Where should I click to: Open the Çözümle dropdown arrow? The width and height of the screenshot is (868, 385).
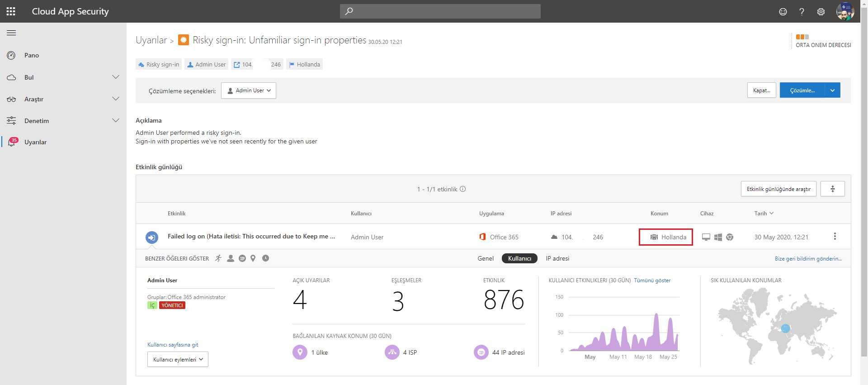[x=832, y=90]
